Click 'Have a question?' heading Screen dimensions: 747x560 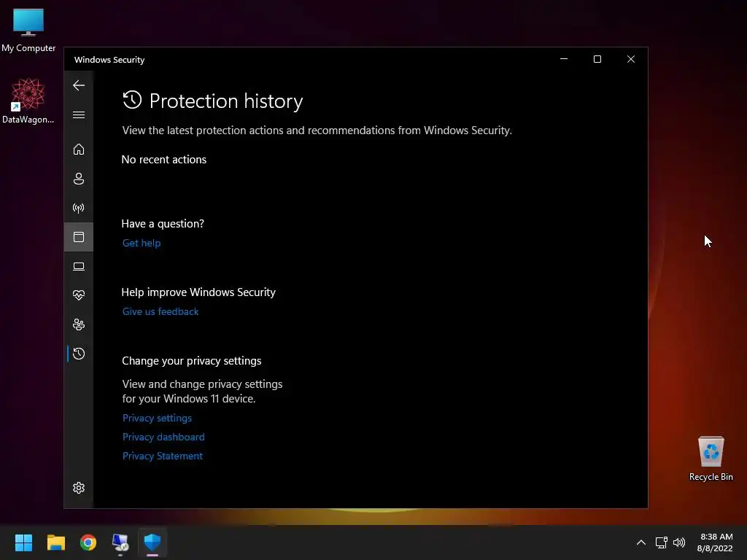(163, 224)
